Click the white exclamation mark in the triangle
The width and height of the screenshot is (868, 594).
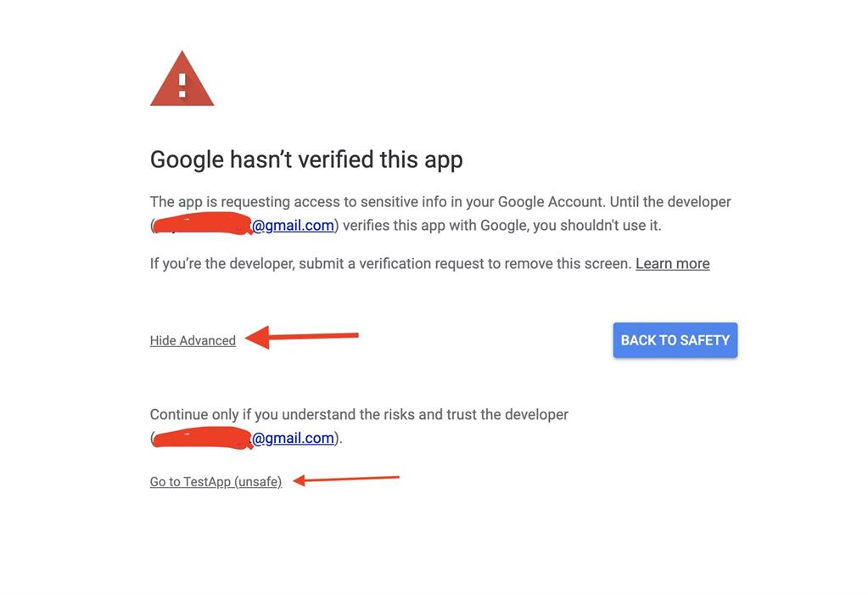click(x=182, y=85)
